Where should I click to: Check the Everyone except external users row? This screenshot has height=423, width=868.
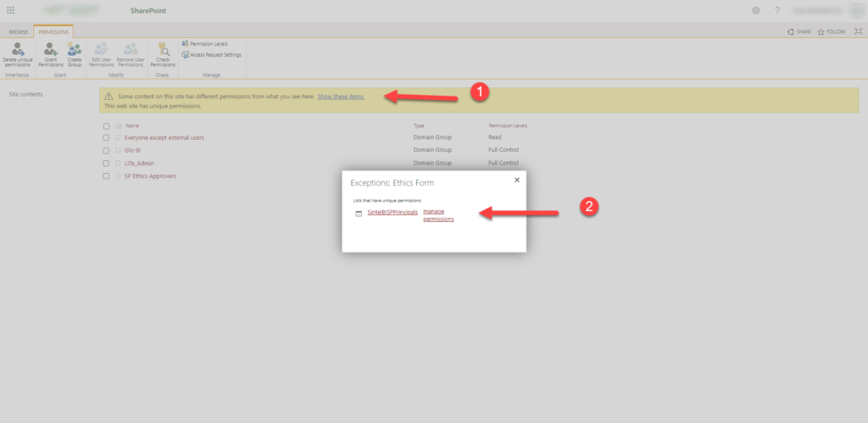[106, 138]
